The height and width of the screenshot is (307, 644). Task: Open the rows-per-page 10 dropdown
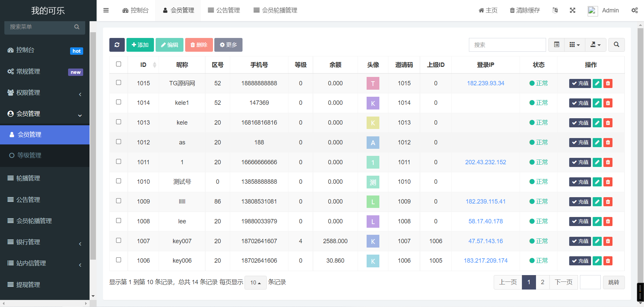point(255,282)
